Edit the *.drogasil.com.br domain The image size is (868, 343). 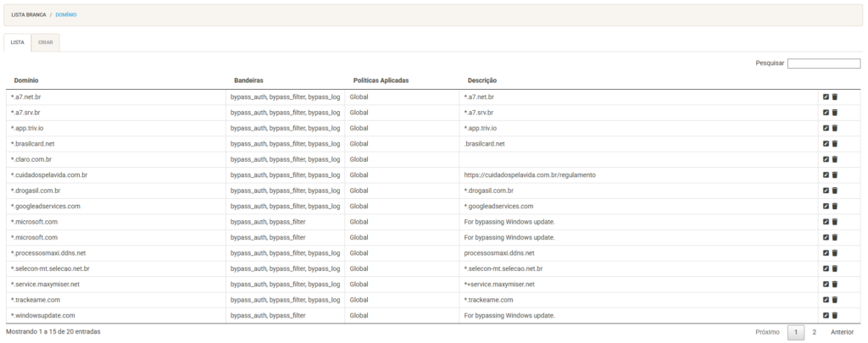click(826, 191)
